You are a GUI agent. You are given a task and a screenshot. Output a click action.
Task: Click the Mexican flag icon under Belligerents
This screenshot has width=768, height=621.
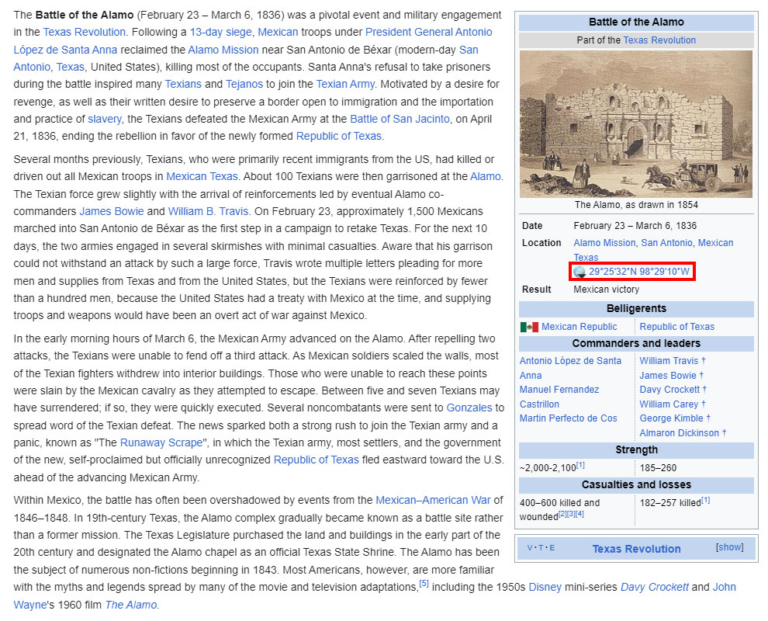click(x=529, y=327)
